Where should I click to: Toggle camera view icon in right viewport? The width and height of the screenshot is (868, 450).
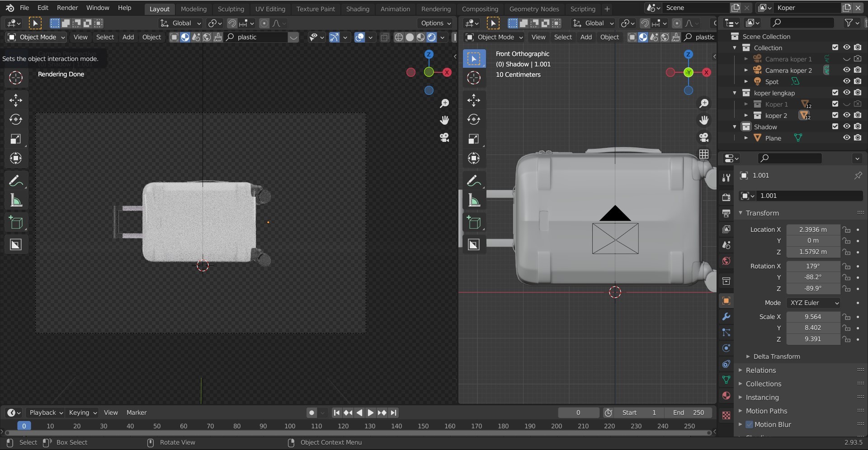pos(704,137)
